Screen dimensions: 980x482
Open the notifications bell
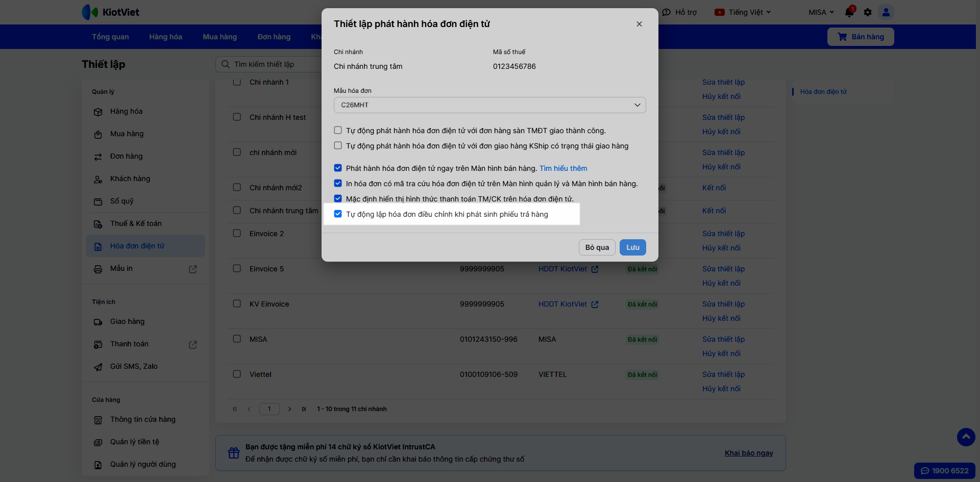click(x=849, y=12)
